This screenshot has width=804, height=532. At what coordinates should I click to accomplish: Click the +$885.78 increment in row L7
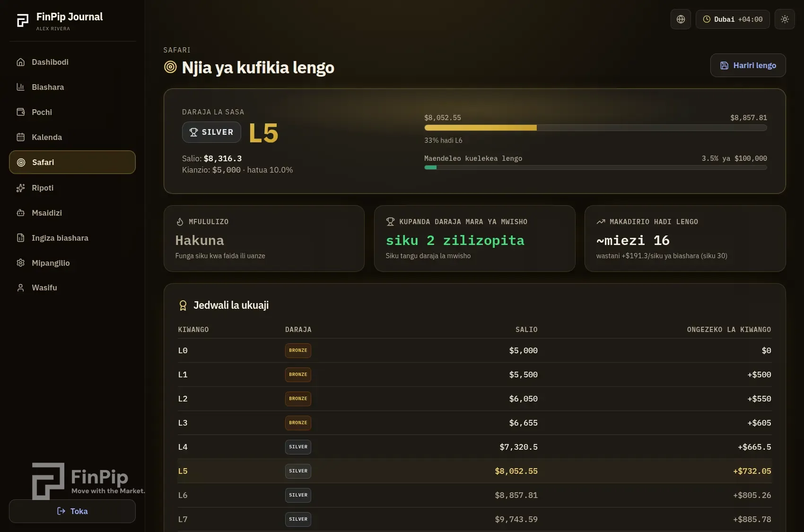pos(752,519)
